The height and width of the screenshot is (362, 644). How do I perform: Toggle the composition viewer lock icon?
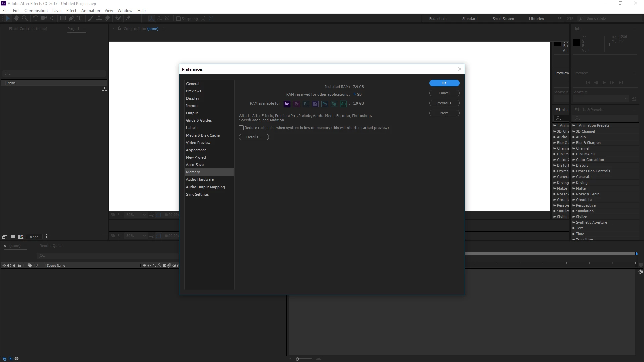(119, 29)
